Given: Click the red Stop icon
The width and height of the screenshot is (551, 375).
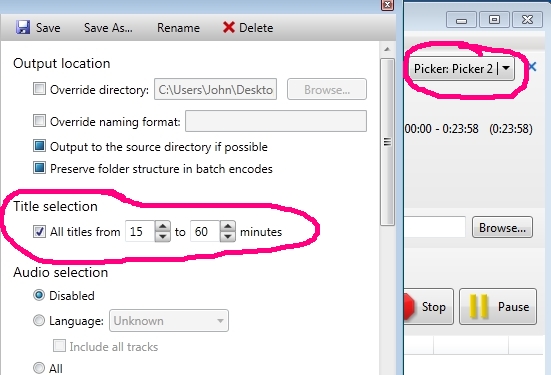Looking at the screenshot, I should click(x=409, y=306).
